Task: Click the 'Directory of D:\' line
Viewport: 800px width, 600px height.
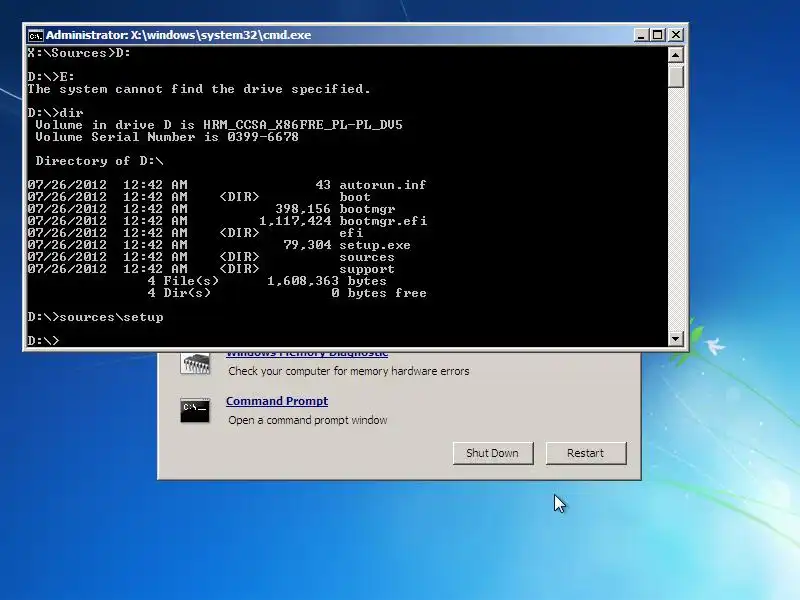Action: [99, 161]
